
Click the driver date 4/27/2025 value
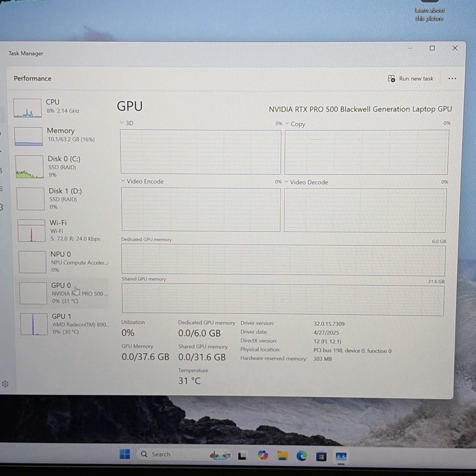click(x=326, y=333)
